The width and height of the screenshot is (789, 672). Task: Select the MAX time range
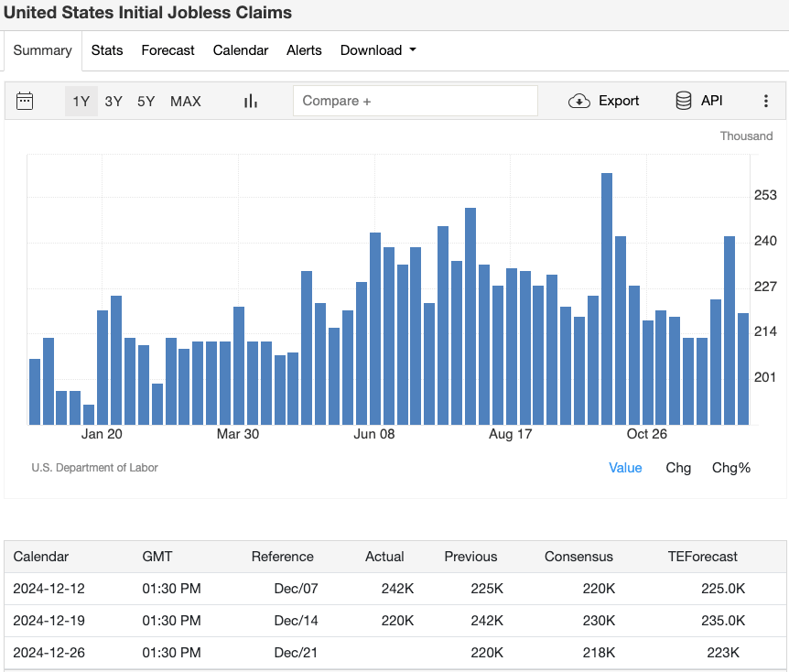[185, 102]
